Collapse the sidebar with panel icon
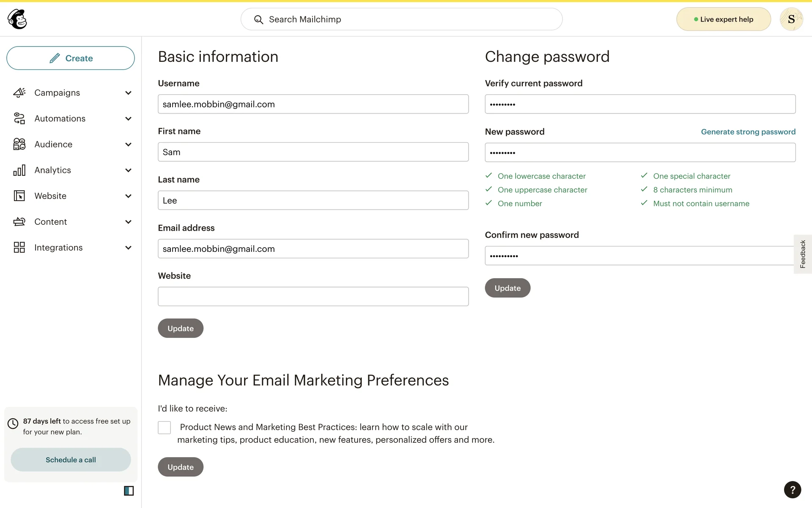Screen dimensions: 812x508 coord(129,491)
